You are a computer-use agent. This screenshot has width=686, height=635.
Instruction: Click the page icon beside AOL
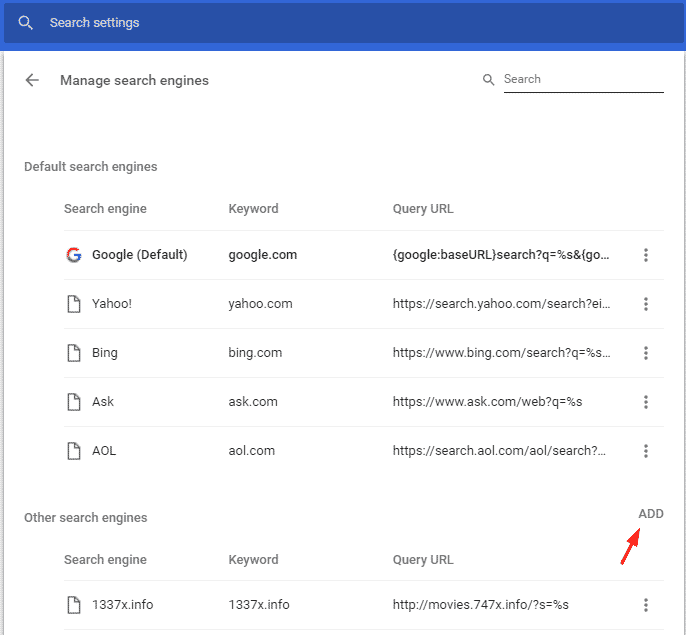73,451
